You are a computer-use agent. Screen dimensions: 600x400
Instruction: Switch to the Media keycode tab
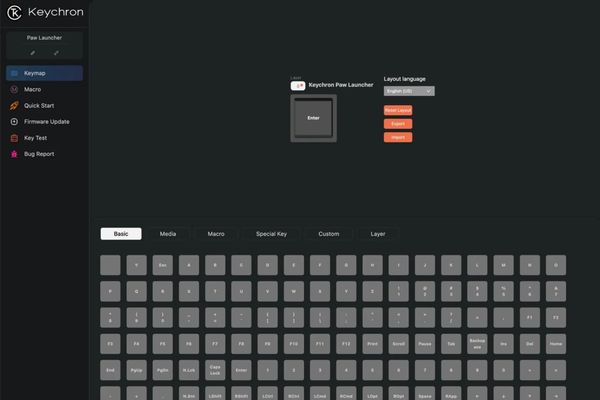(168, 234)
